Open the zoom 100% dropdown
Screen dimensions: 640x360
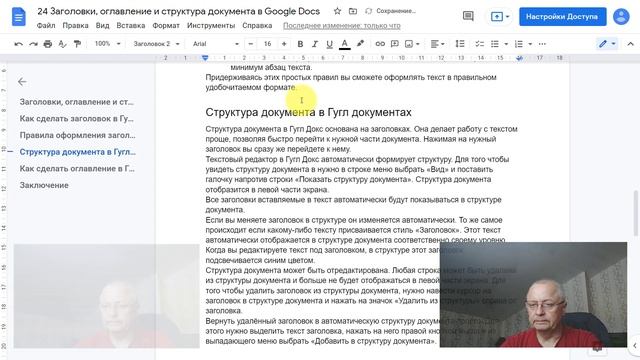(x=107, y=44)
